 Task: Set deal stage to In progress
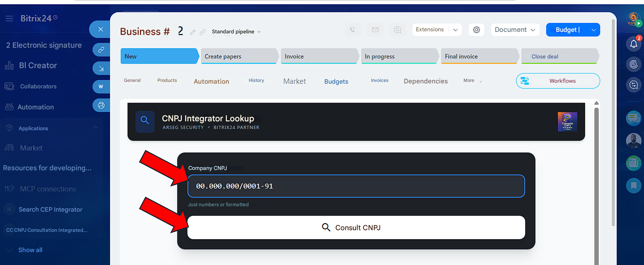[399, 56]
